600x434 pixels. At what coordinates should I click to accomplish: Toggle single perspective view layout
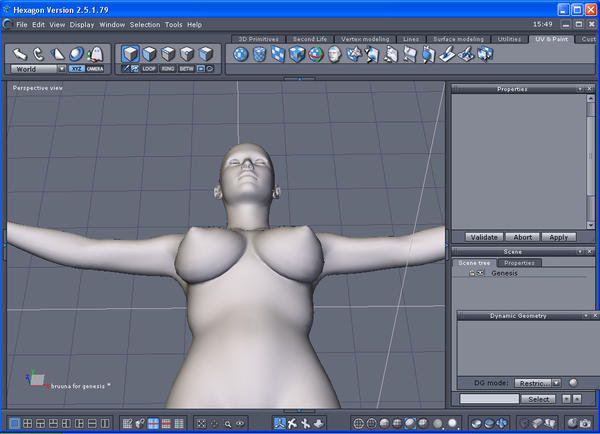coord(15,423)
